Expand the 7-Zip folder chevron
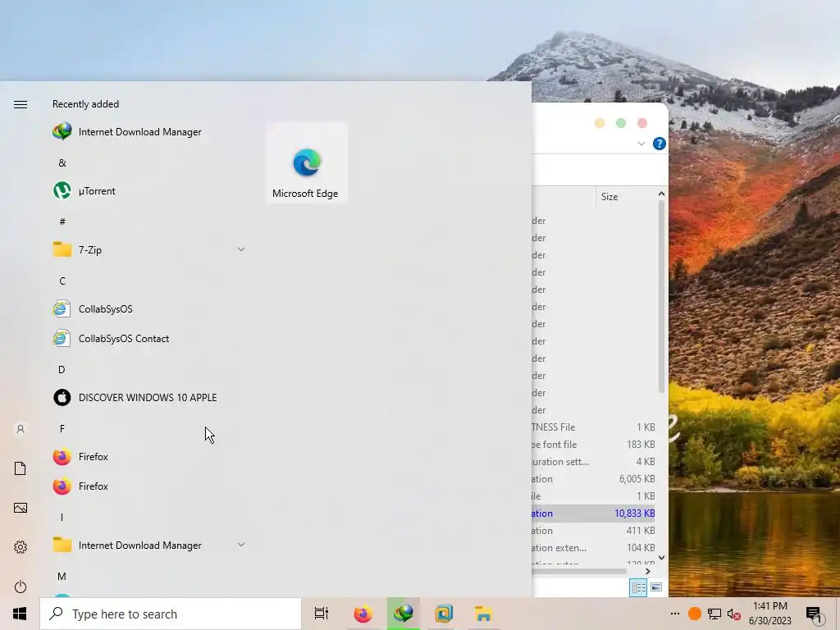Screen dimensions: 840x630 point(241,249)
